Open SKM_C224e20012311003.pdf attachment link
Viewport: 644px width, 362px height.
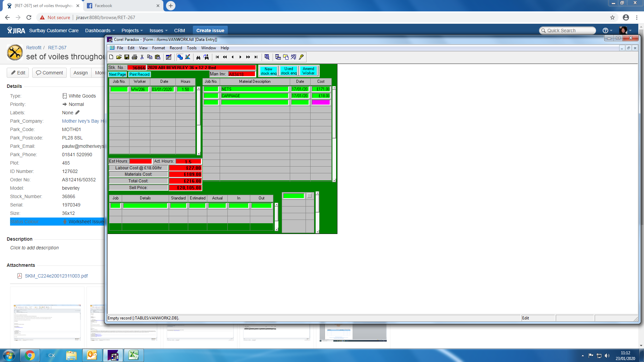(x=56, y=276)
